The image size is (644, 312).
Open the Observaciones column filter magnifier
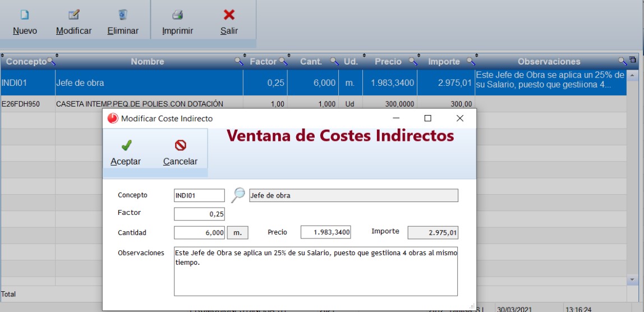(x=622, y=61)
